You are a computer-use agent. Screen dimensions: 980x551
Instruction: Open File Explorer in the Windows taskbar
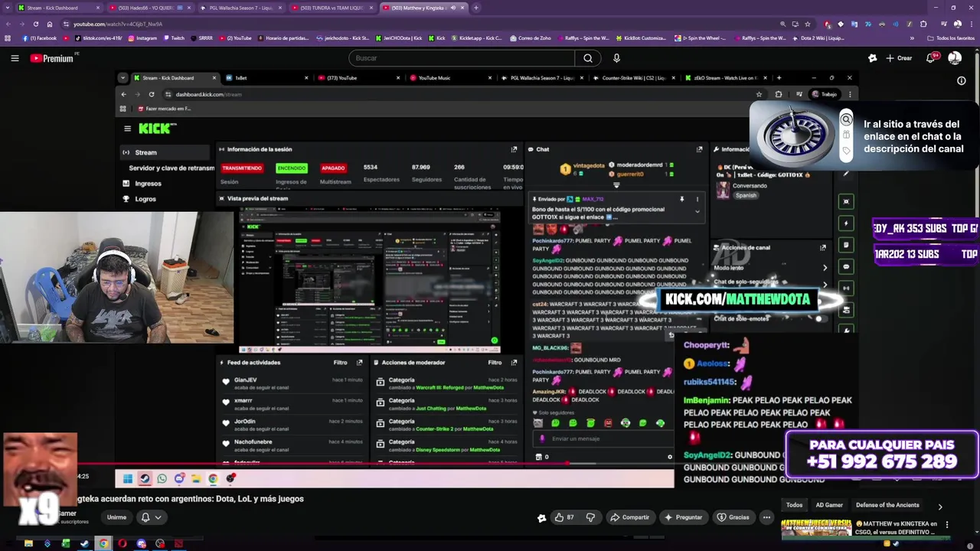28,544
